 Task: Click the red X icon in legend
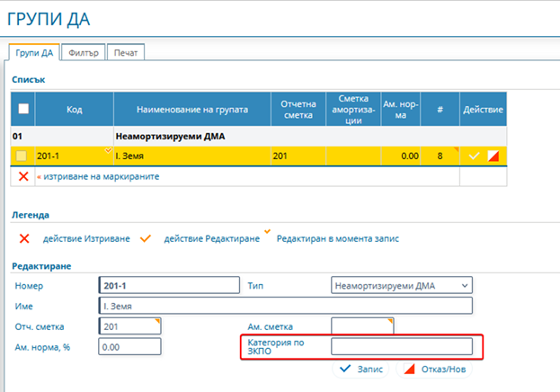click(24, 238)
